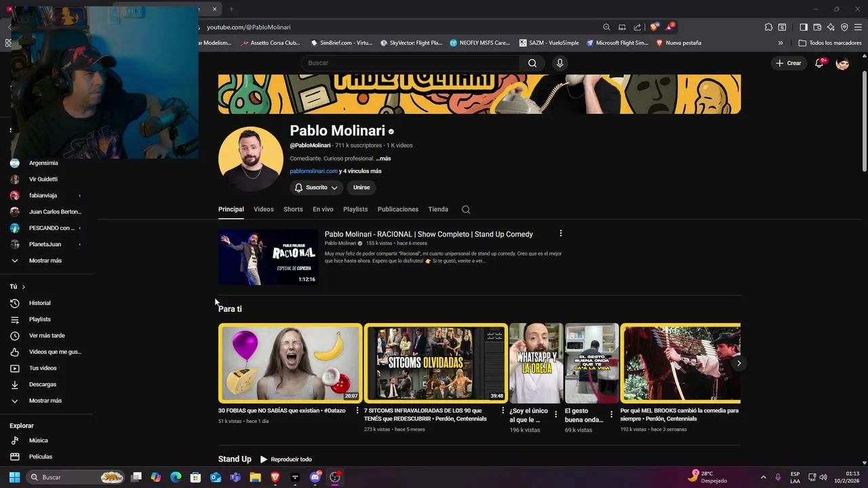Open Brave VPN shield icon
This screenshot has height=488, width=868.
(x=844, y=27)
